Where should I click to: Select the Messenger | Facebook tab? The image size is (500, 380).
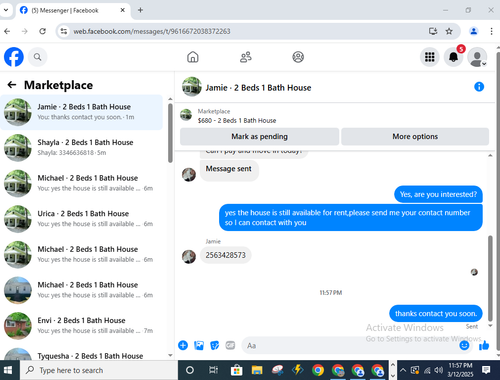(73, 10)
